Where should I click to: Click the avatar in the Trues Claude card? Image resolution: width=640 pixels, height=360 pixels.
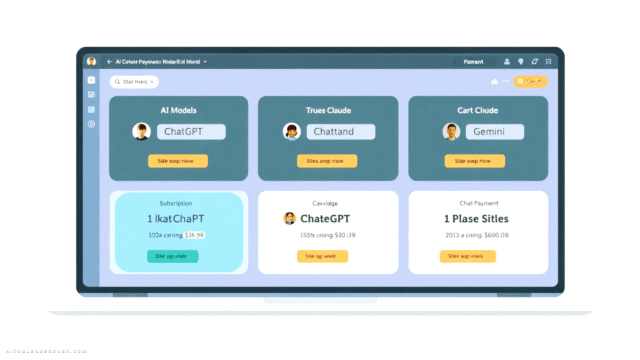pos(291,131)
